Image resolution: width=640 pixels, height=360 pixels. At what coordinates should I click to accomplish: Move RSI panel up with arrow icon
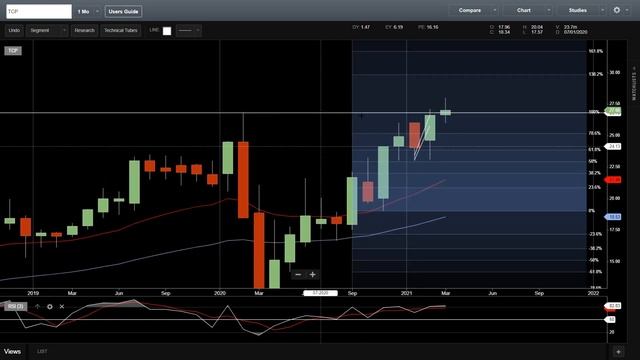(38, 307)
